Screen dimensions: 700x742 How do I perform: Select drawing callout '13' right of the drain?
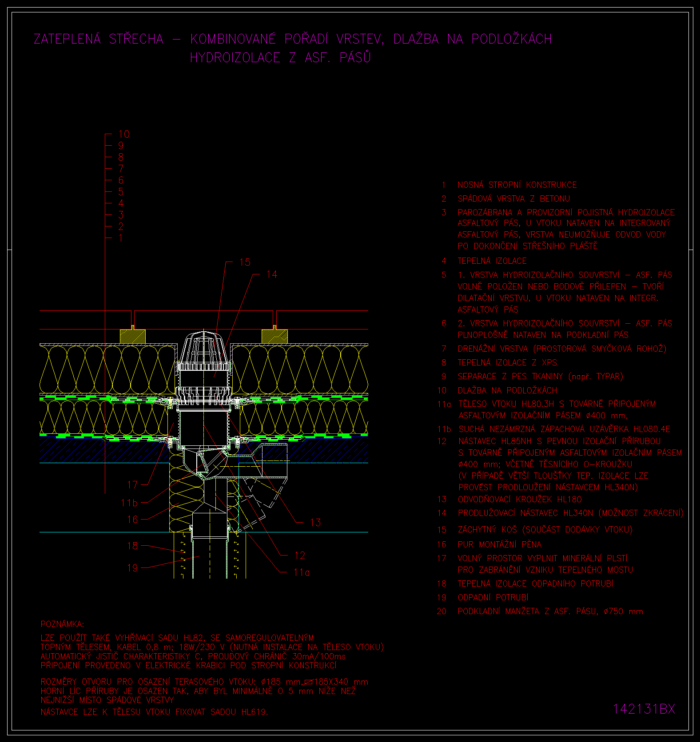(315, 522)
